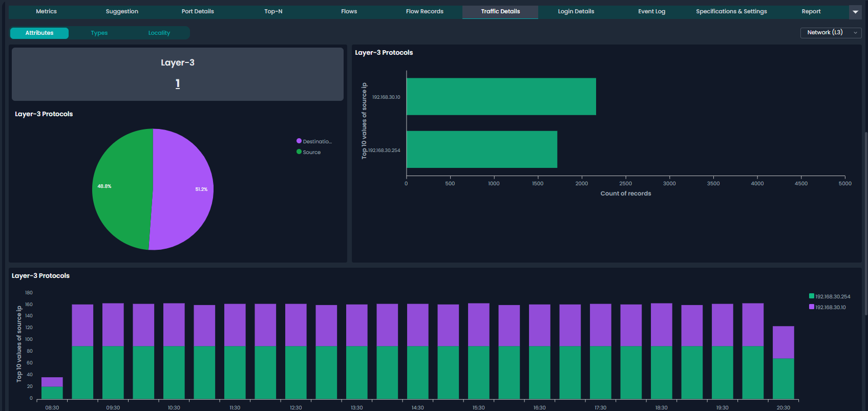Toggle 192.168.30.254 legend in stacked chart
868x411 pixels.
click(x=830, y=296)
